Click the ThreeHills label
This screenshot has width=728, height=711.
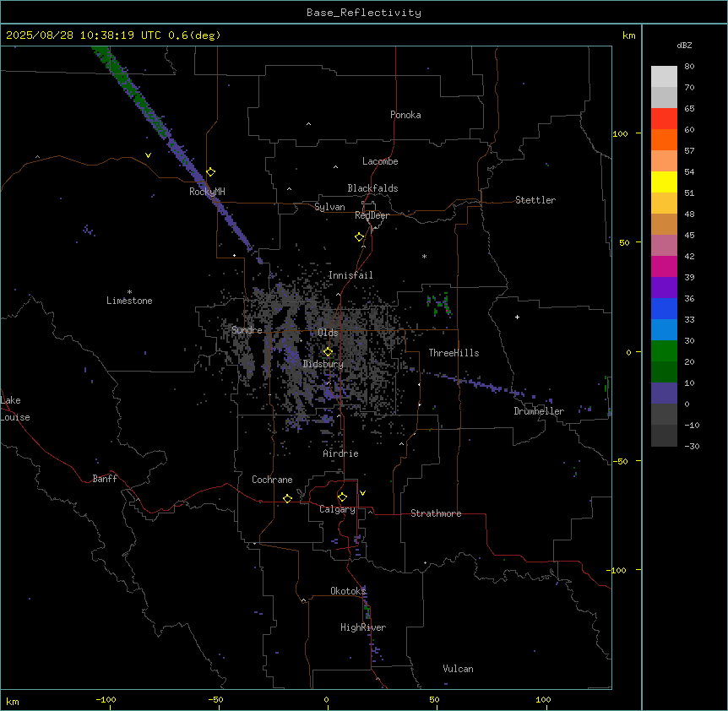(x=454, y=353)
